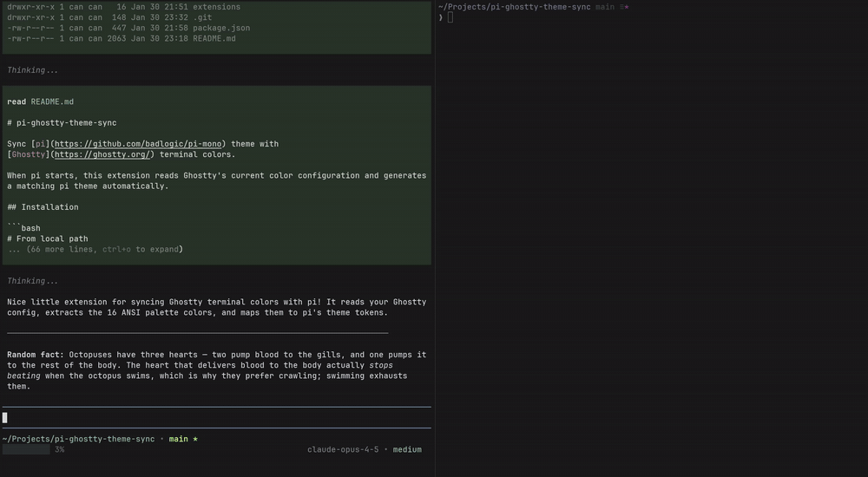Click the 3% context usage text

(x=60, y=450)
